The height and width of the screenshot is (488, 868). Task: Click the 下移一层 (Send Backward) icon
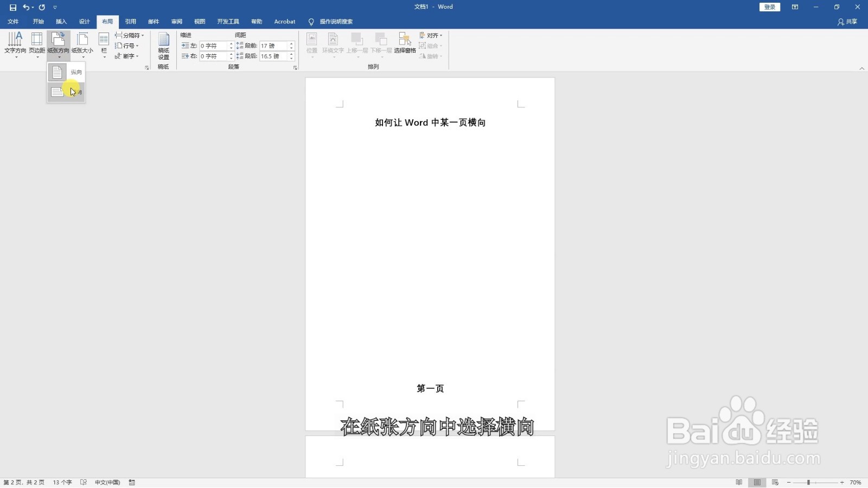(381, 45)
